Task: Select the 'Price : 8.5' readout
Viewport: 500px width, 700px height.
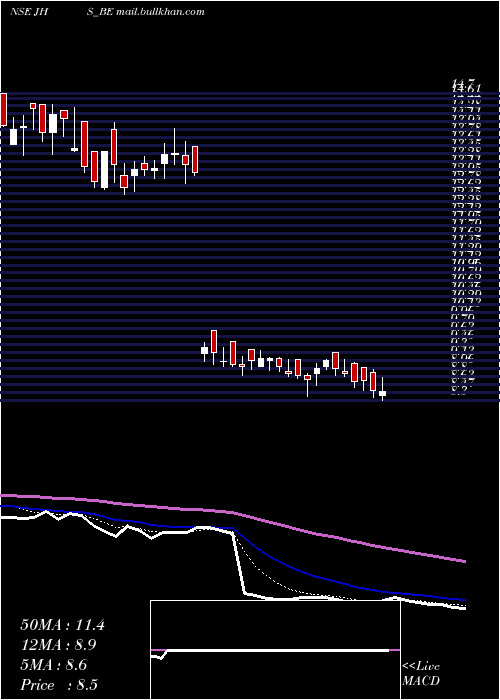Action: coord(59,685)
